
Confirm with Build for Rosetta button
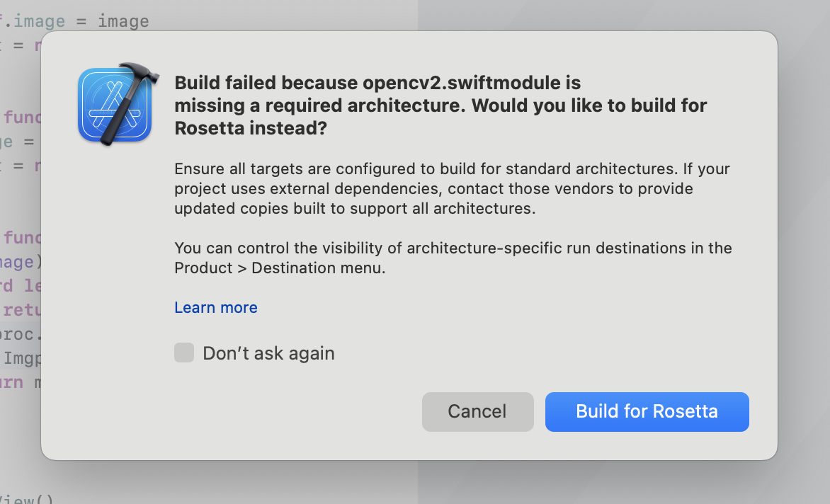click(647, 411)
